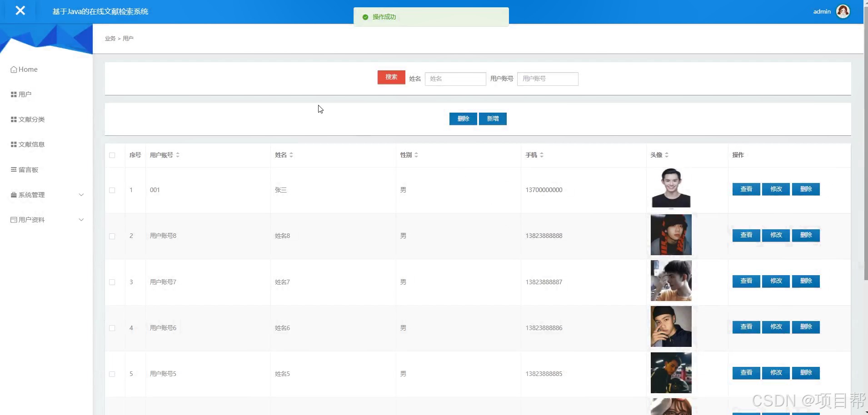Open admin avatar icon in header
This screenshot has width=868, height=415.
click(843, 11)
